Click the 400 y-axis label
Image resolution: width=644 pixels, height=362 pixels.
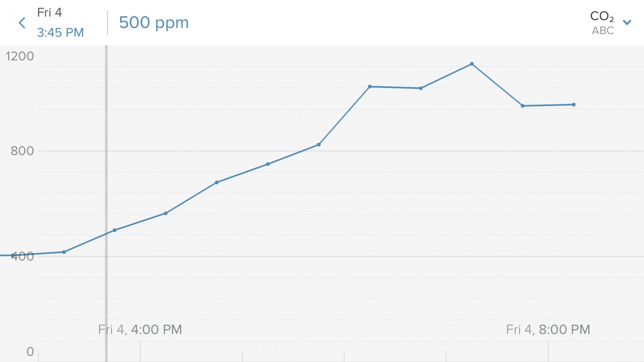[x=22, y=256]
